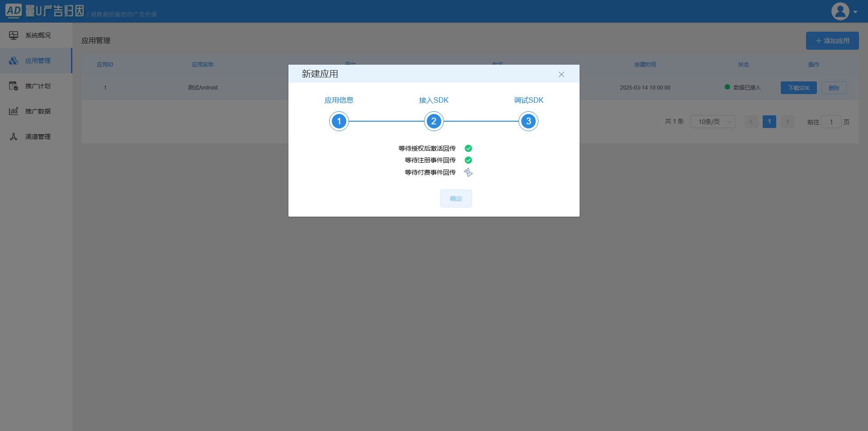Click the 状态 column header

[x=744, y=65]
